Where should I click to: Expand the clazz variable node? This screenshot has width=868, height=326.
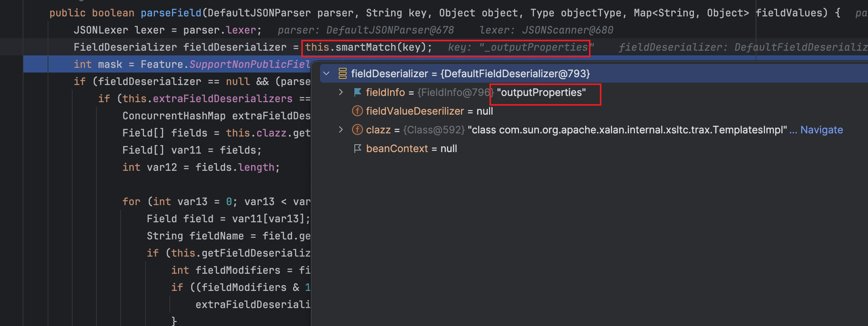coord(341,129)
